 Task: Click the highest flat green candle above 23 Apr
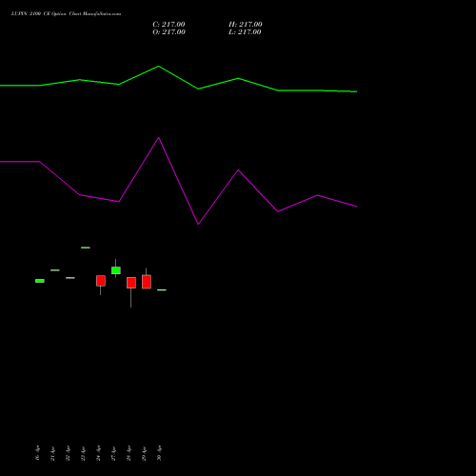(86, 248)
